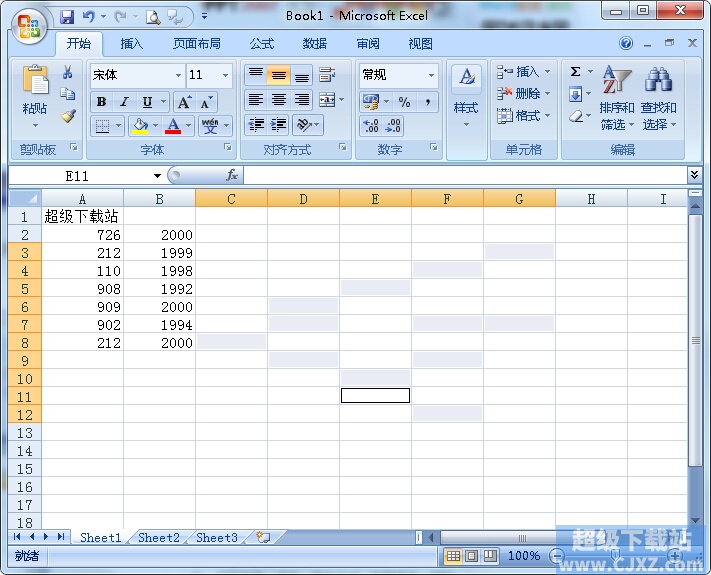This screenshot has width=711, height=575.
Task: Insert a new worksheet tab
Action: click(263, 537)
